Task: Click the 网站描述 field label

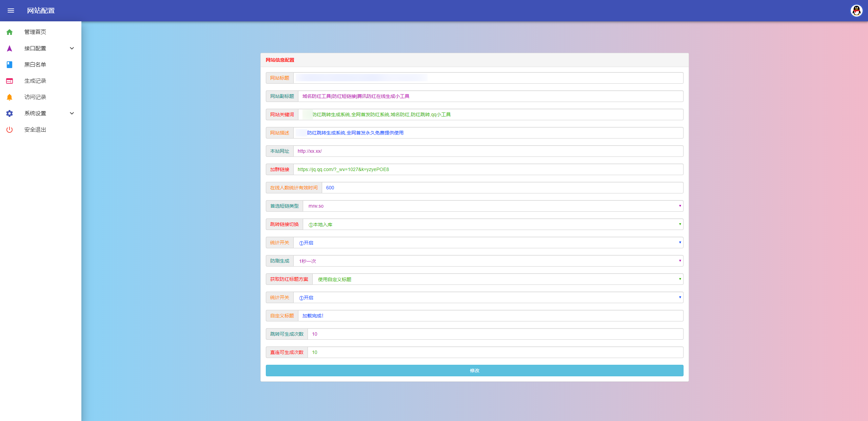Action: [x=280, y=133]
